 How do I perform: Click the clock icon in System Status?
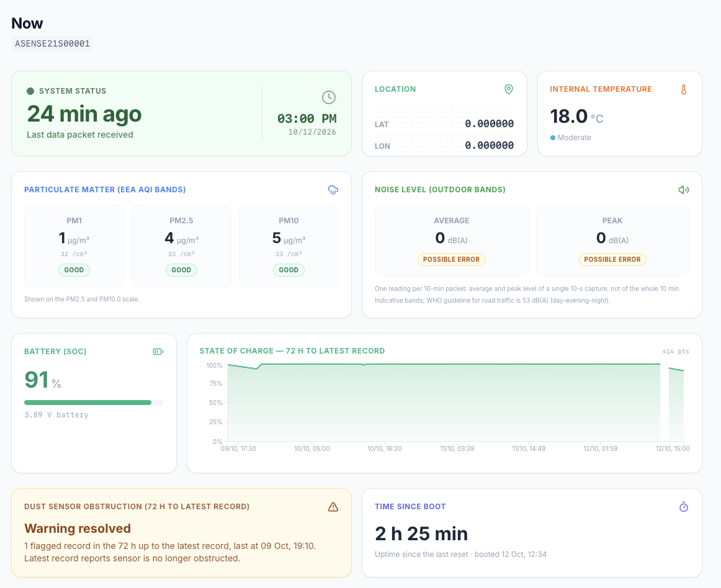329,97
